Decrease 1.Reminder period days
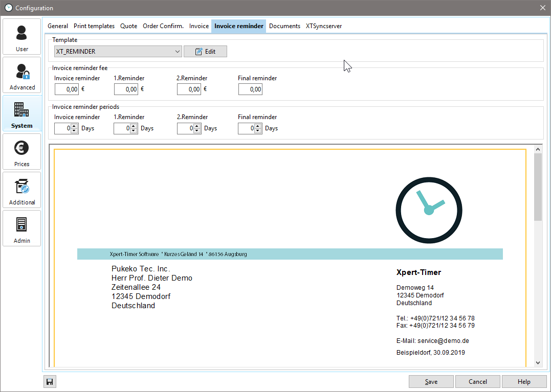The image size is (551, 392). tap(134, 131)
